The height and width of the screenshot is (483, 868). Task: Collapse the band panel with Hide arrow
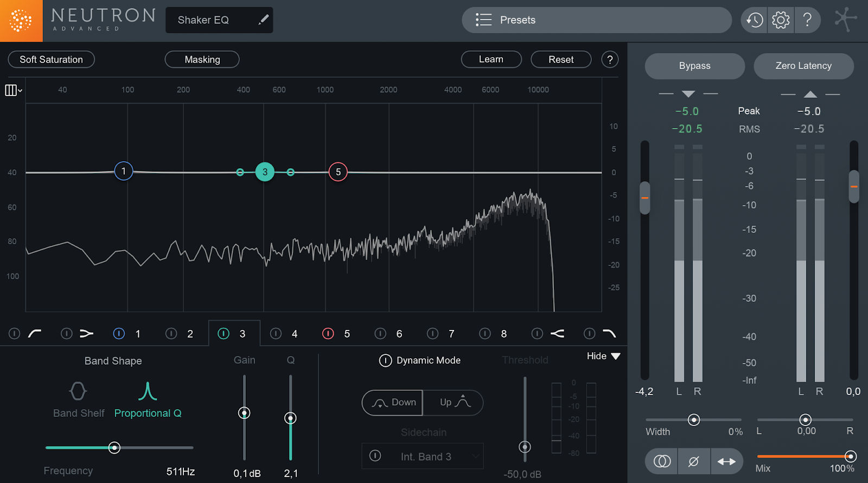coord(615,357)
